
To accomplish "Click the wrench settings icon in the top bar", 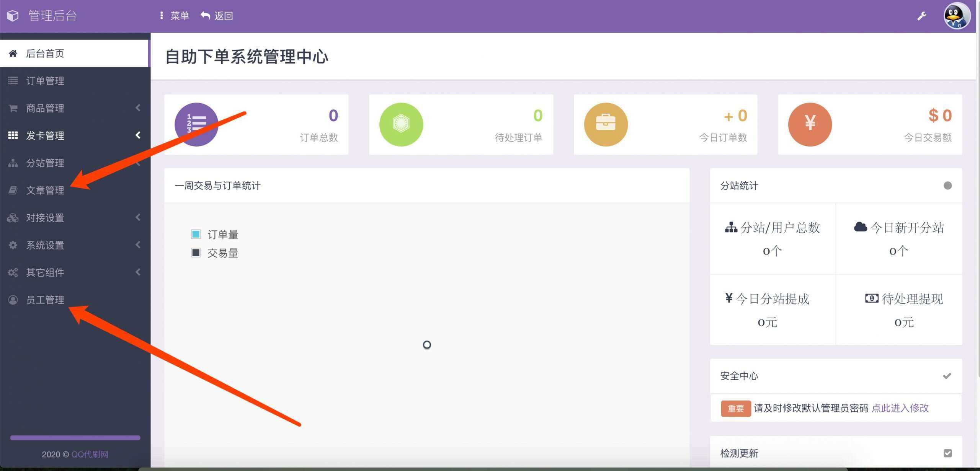I will tap(922, 16).
